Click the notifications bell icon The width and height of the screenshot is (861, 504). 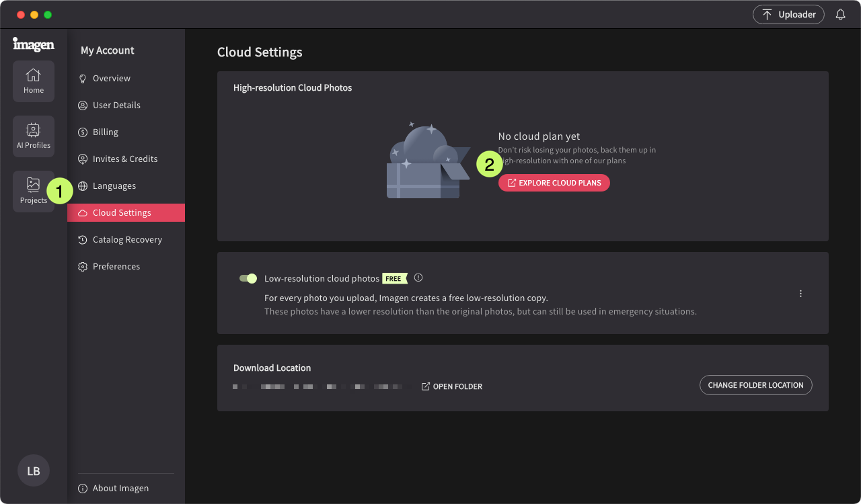[x=840, y=14]
